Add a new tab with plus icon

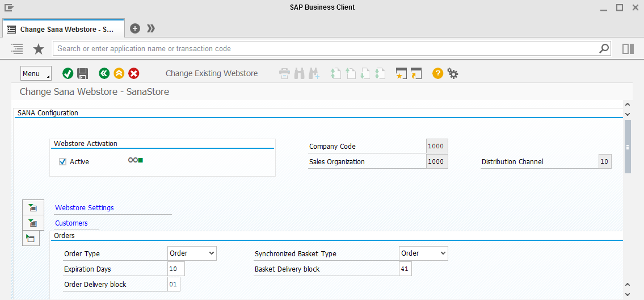coord(135,28)
